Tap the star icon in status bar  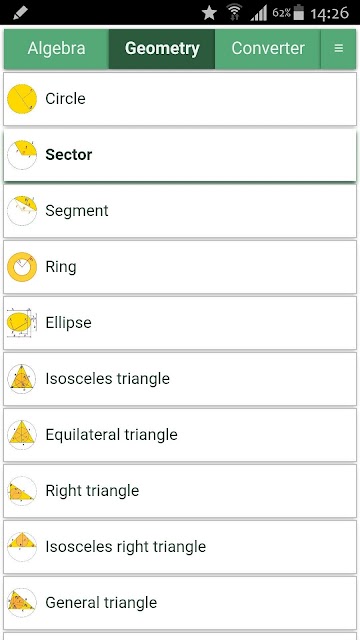209,13
